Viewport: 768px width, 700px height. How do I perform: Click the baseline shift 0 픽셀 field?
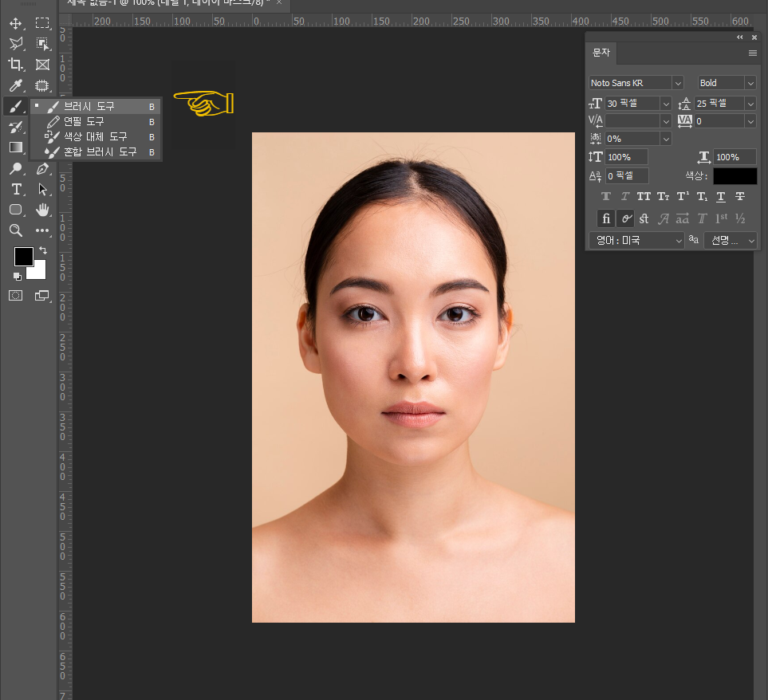click(x=627, y=175)
